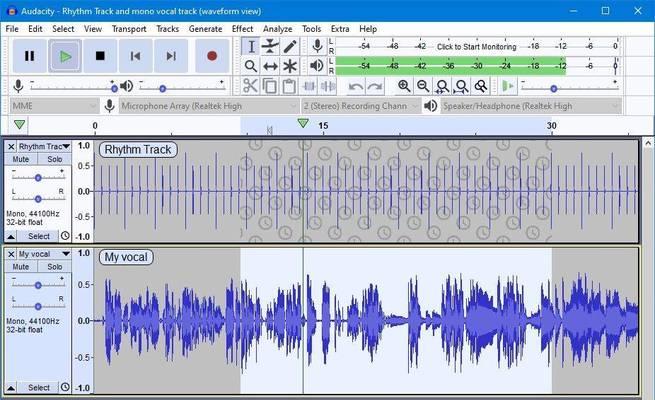Start recording with the red Record button
The height and width of the screenshot is (400, 655).
212,56
